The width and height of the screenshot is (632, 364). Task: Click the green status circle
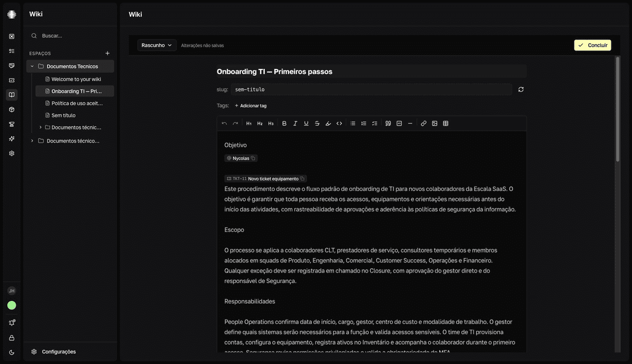point(12,305)
